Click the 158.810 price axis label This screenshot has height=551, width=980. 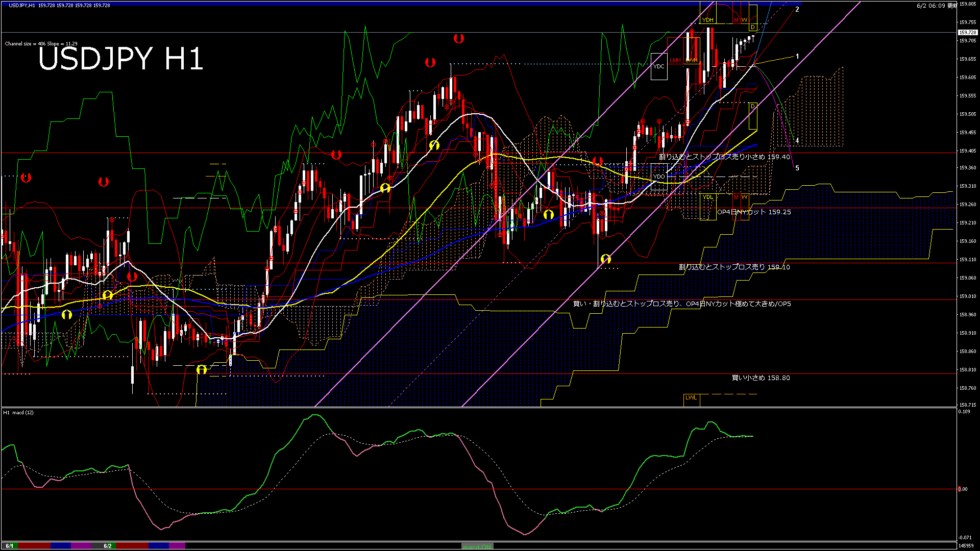tap(968, 369)
